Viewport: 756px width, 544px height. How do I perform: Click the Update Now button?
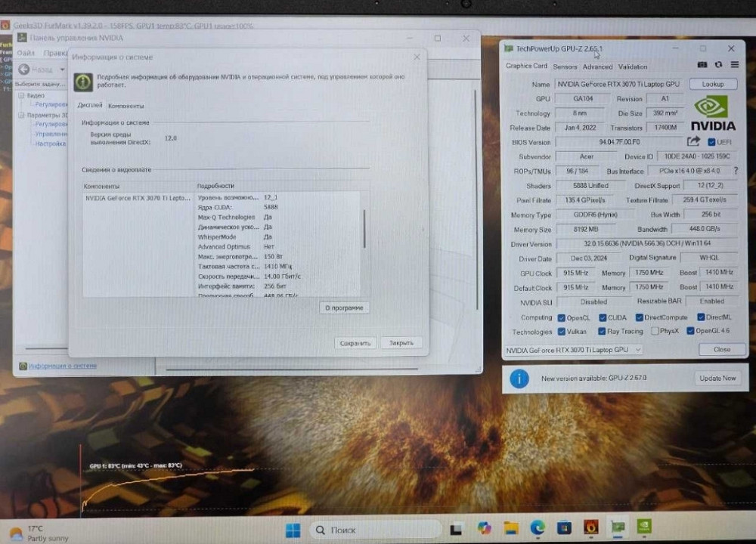717,378
